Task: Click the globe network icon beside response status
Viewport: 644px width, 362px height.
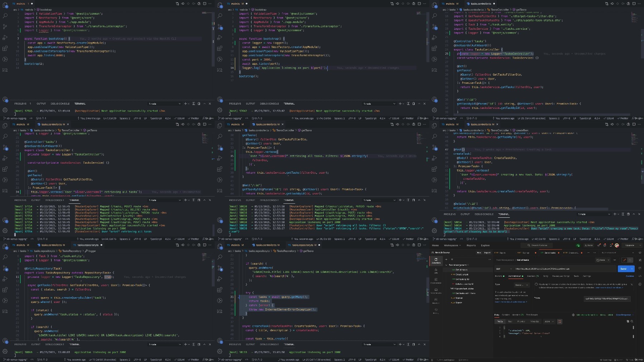Action: click(x=573, y=315)
